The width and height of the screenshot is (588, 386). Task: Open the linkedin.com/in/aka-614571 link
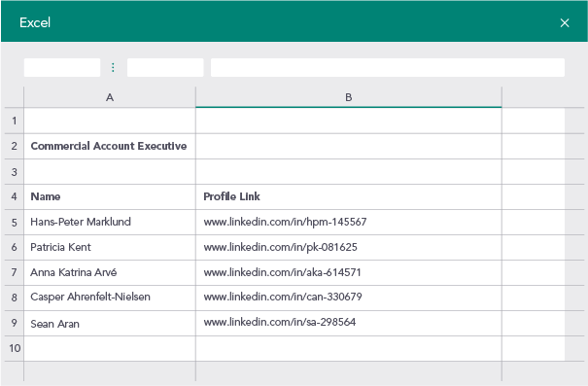point(282,272)
